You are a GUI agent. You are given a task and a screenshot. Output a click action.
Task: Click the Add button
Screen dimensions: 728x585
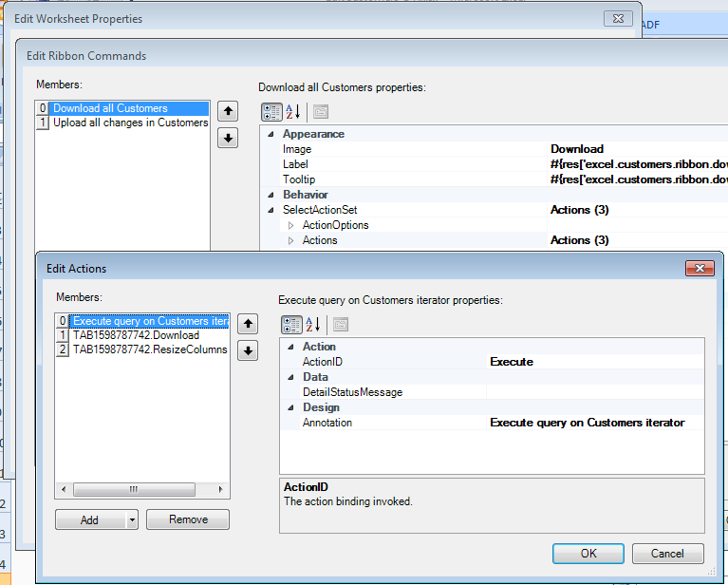90,519
